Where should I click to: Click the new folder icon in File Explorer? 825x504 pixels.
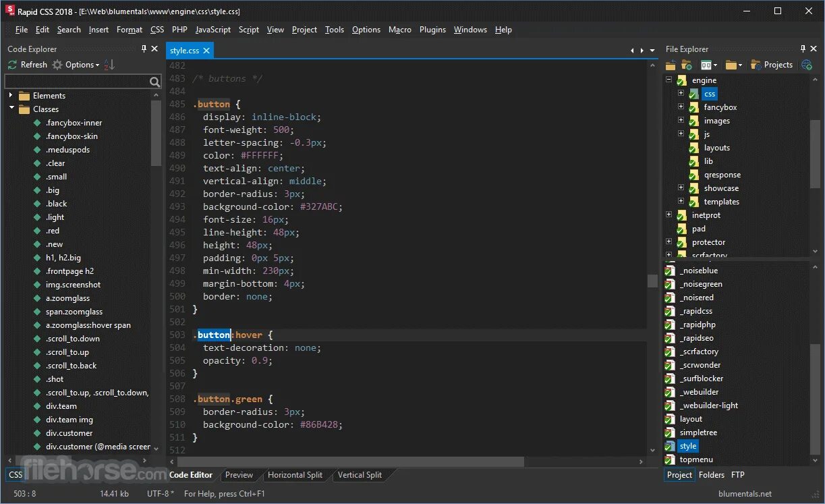tap(687, 65)
